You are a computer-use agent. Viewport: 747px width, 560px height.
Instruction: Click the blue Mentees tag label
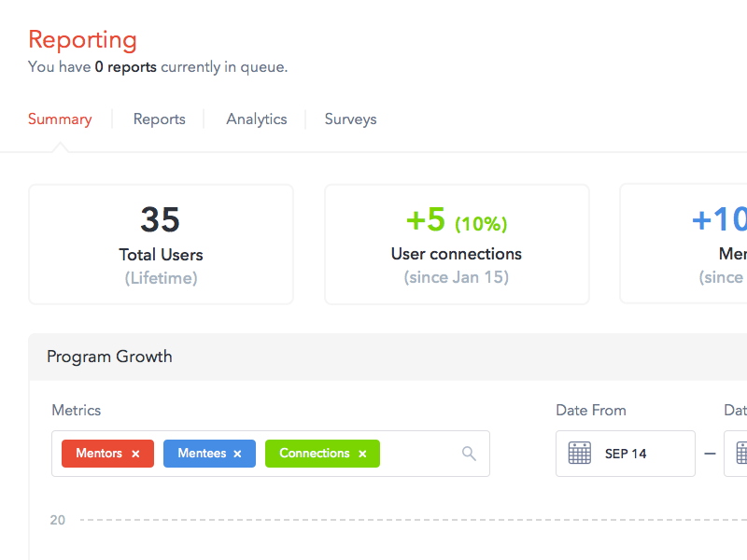coord(202,454)
